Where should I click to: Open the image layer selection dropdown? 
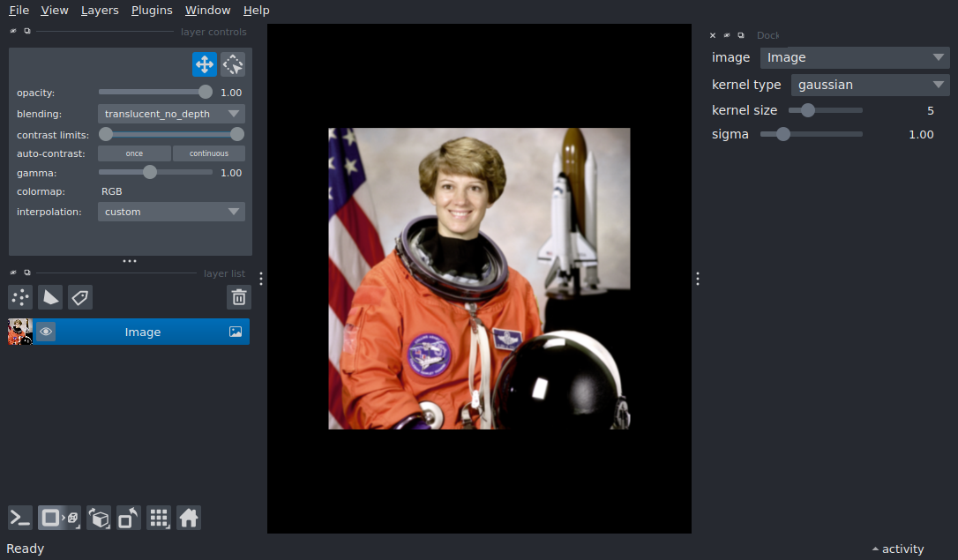[x=854, y=57]
